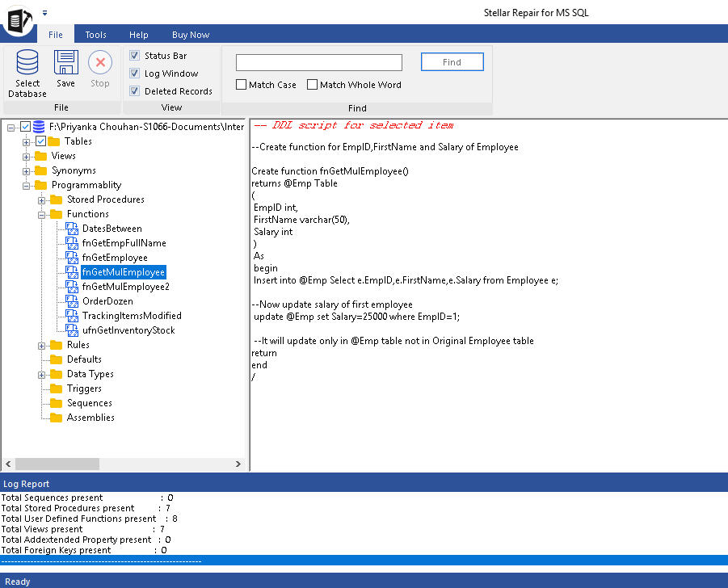Click the Assemblies folder icon
728x588 pixels.
[57, 418]
